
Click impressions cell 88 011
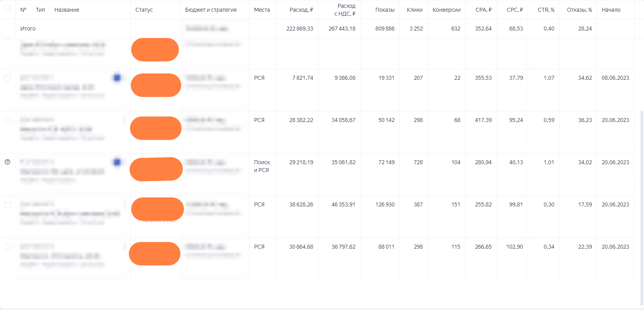pyautogui.click(x=386, y=247)
